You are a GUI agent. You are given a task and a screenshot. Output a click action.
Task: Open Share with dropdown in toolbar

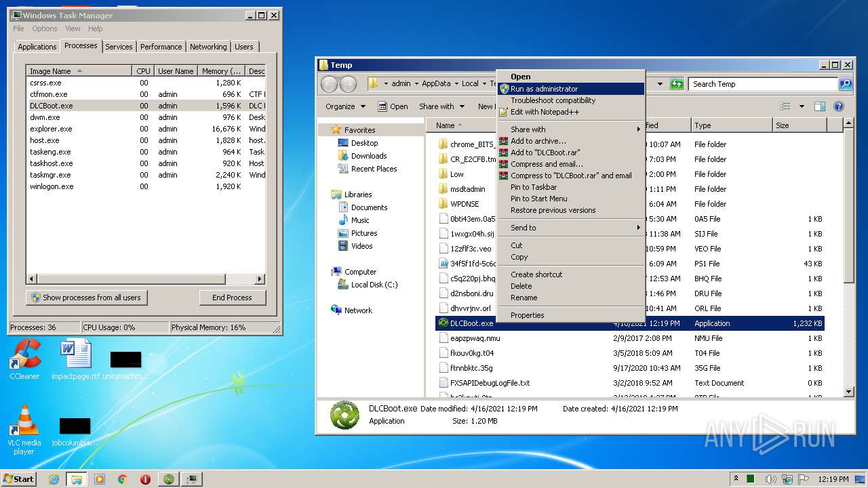pos(441,106)
